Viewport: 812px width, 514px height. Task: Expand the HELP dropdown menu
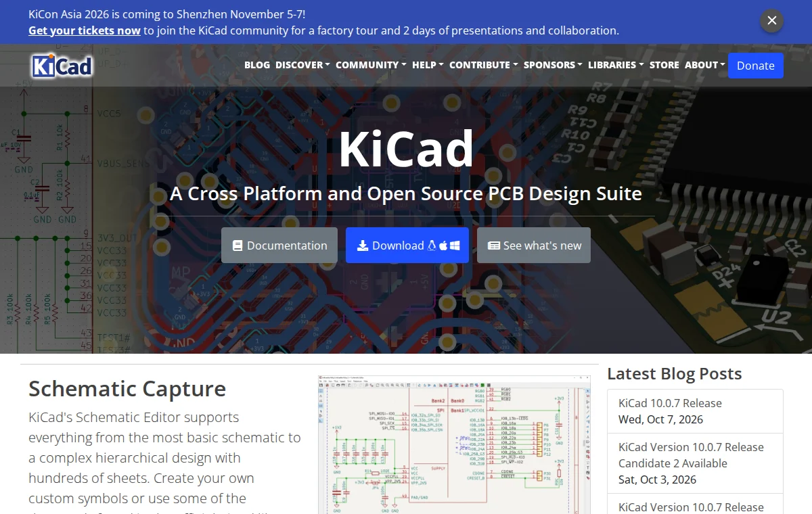(x=428, y=65)
